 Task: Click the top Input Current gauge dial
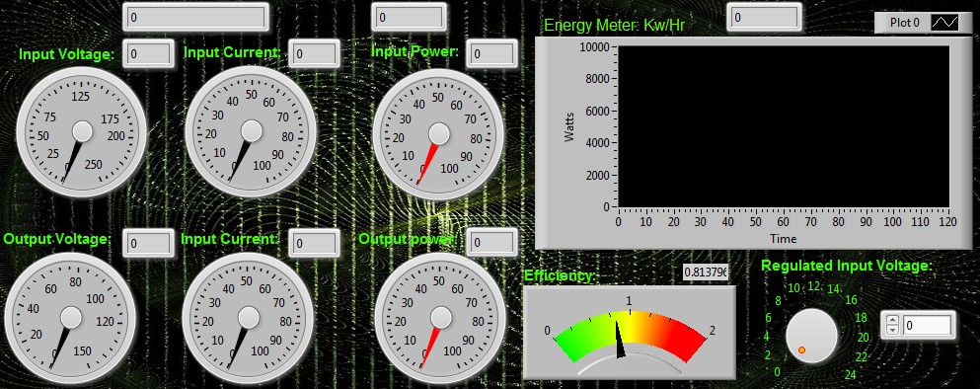[x=251, y=132]
